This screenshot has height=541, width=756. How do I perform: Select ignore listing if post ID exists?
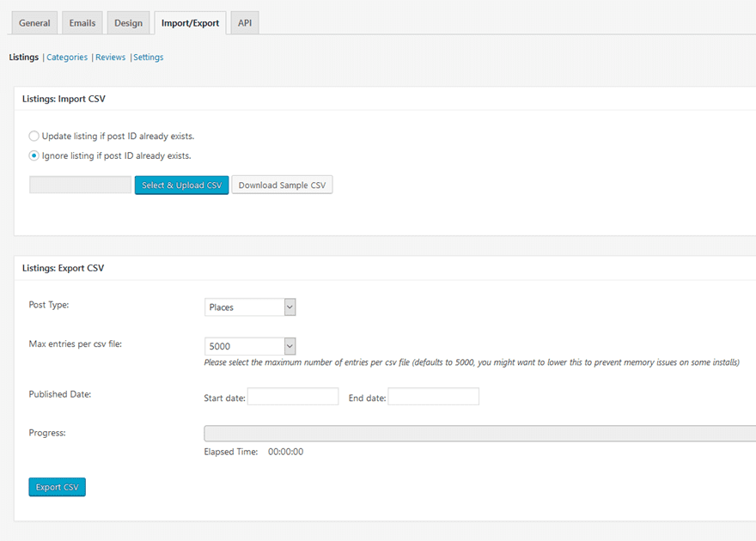pyautogui.click(x=33, y=155)
